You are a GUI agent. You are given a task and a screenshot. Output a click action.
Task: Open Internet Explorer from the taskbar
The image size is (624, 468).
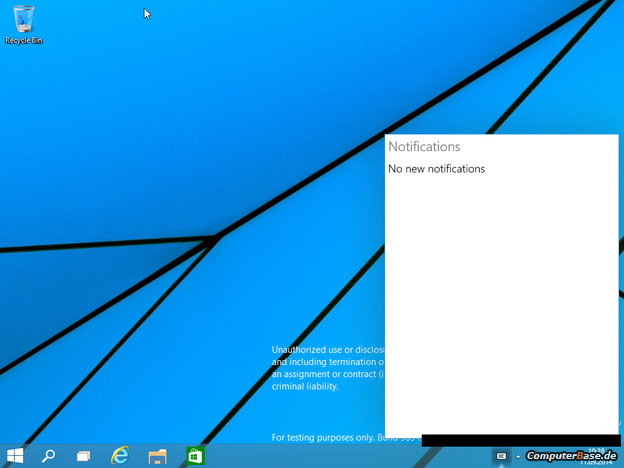(x=121, y=456)
